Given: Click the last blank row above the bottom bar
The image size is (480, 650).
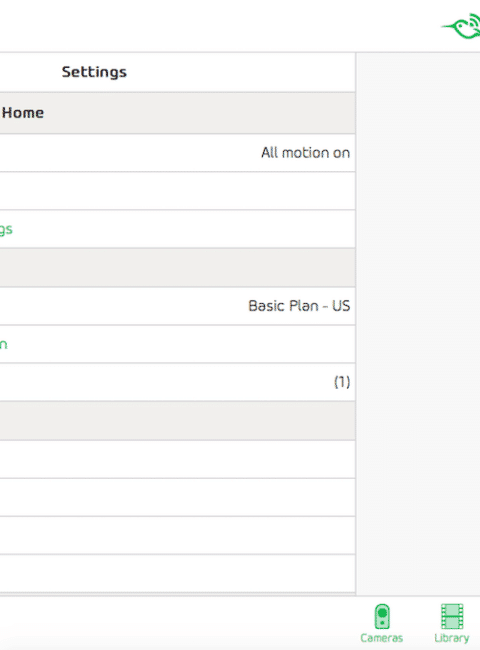Looking at the screenshot, I should point(177,573).
